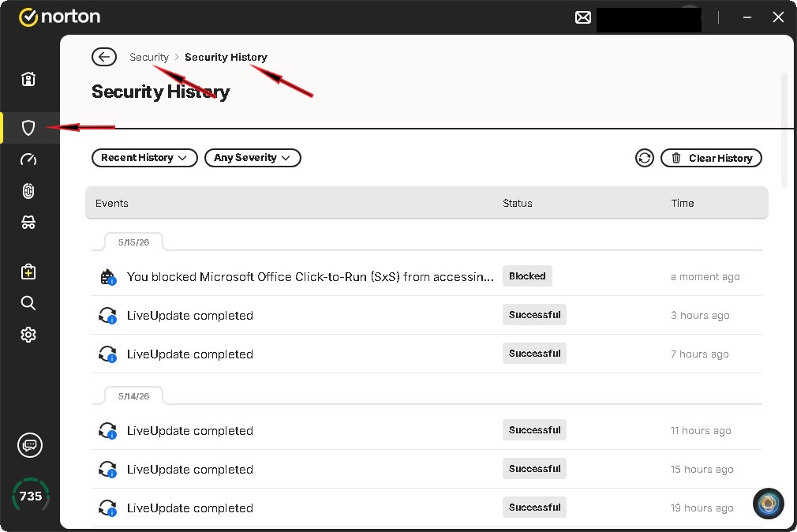Click Successful badge for 11 hours ago
The height and width of the screenshot is (532, 797).
[535, 430]
